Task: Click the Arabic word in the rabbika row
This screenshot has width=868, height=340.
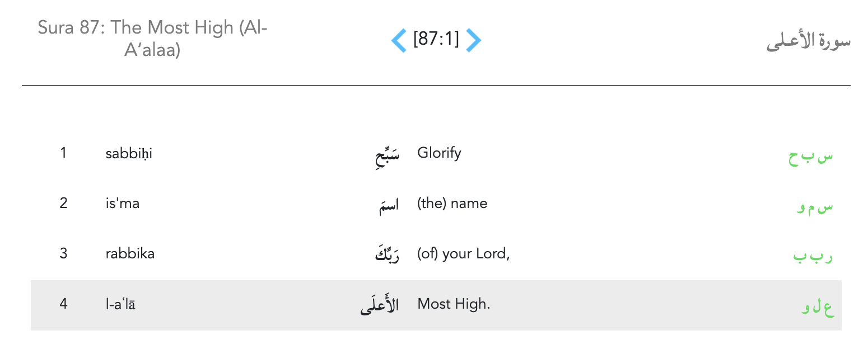Action: click(386, 256)
